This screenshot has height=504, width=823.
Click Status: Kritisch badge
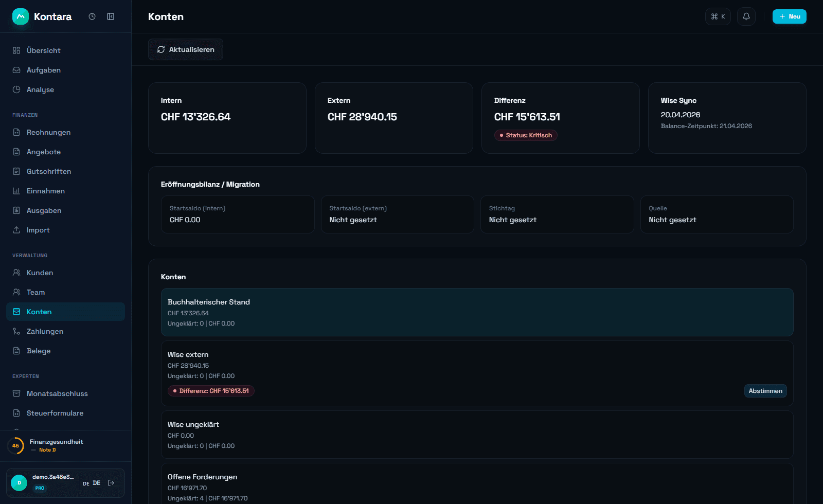[526, 135]
